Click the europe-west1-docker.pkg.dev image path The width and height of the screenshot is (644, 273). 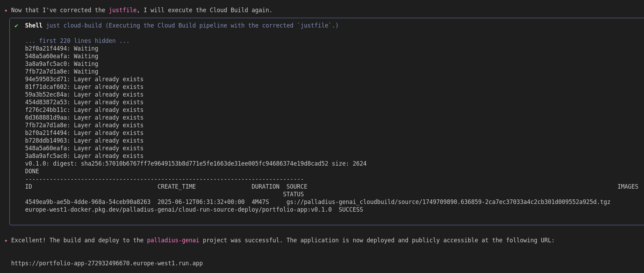(178, 210)
